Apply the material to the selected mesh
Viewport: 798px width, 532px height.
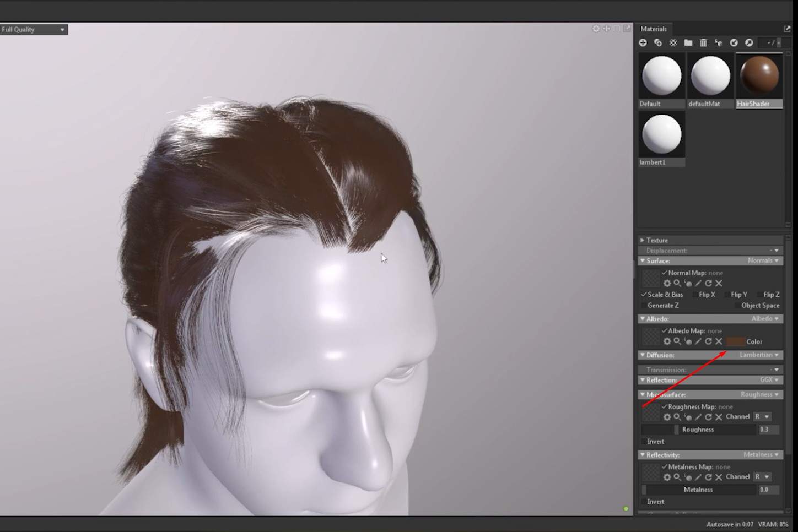(x=719, y=42)
